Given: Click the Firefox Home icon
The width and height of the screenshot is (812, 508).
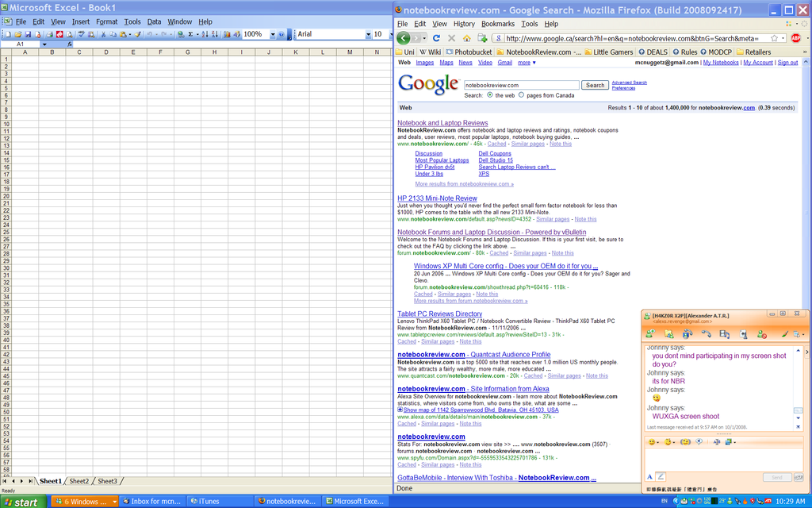Looking at the screenshot, I should pyautogui.click(x=466, y=38).
